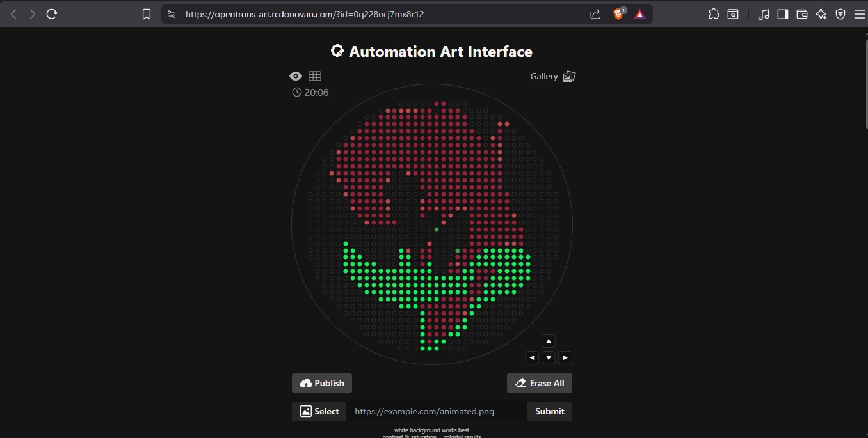Screen dimensions: 868x438
Task: Click the Submit button
Action: point(550,411)
